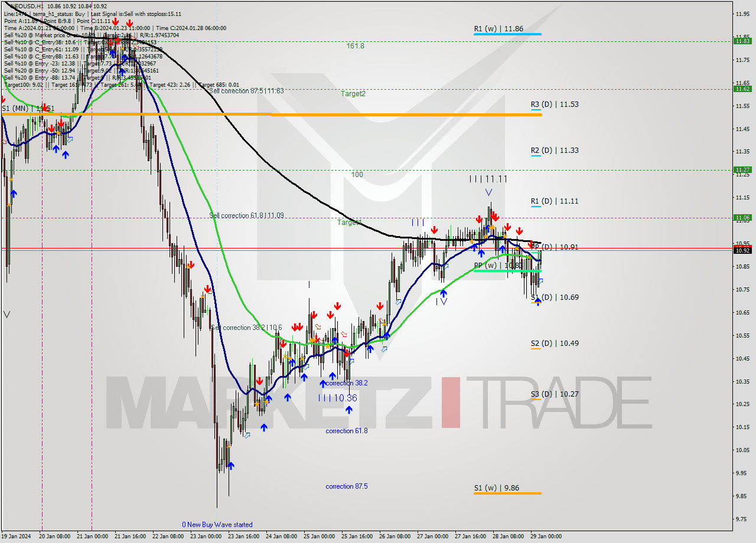Click the Target2 label
Viewport: 756px width, 543px height.
[x=353, y=93]
